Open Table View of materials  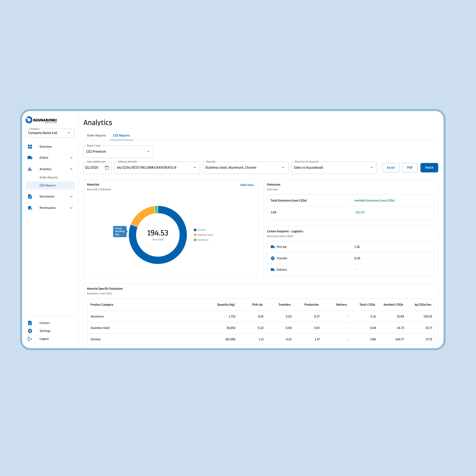click(x=247, y=185)
